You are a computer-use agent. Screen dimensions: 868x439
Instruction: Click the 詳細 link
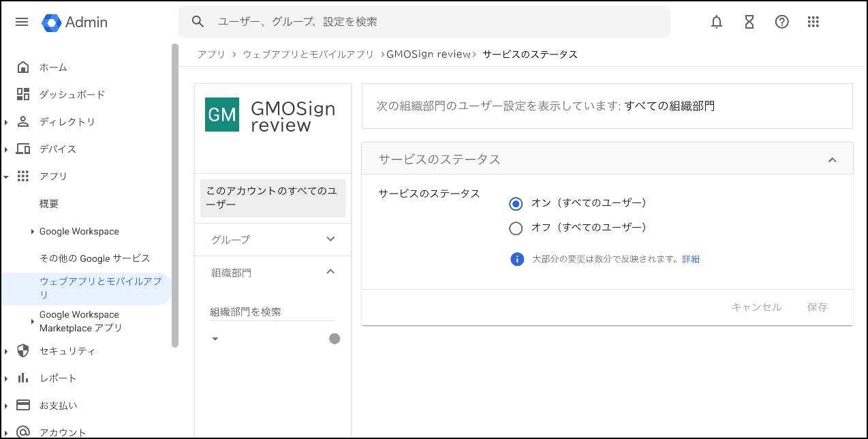pos(691,259)
